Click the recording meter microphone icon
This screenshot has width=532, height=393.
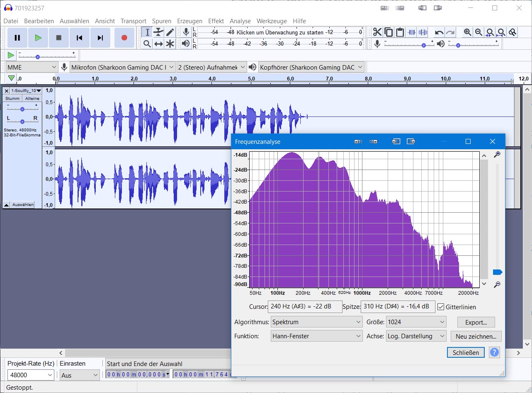186,32
